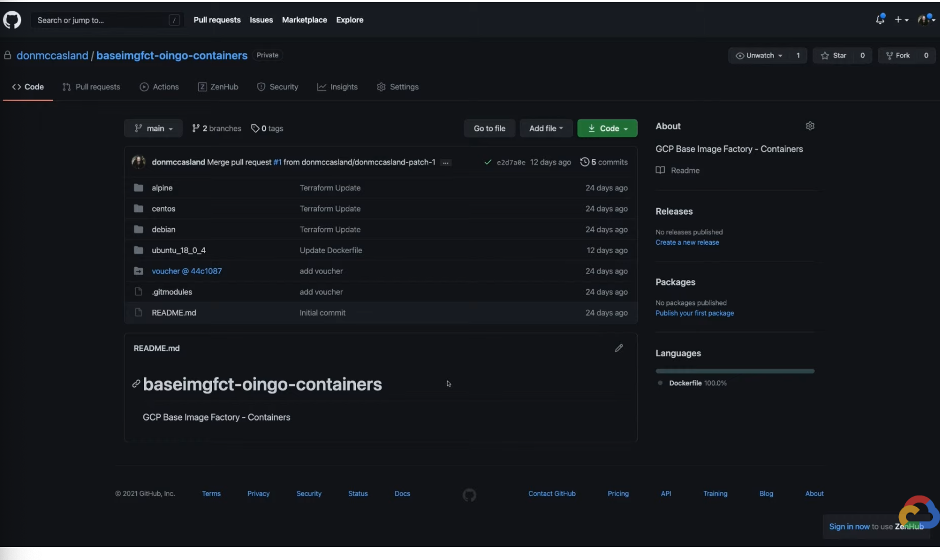This screenshot has width=940, height=560.
Task: Open Issues in top navigation
Action: click(261, 20)
